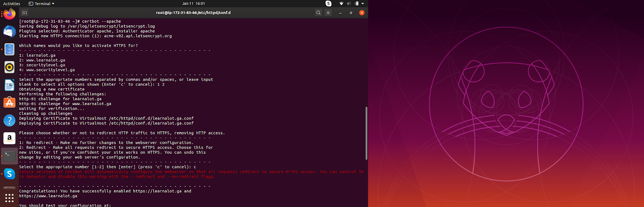Click the terminal window title text
Screen dimensions: 644x207
(193, 12)
